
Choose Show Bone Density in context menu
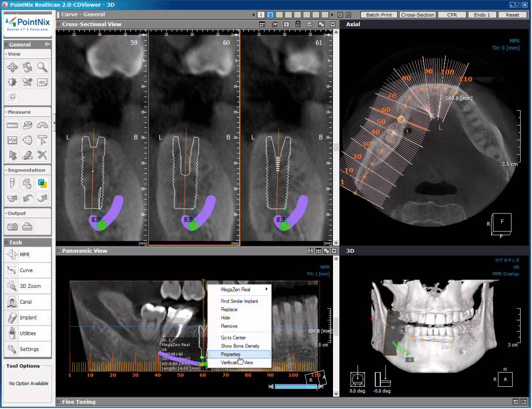(239, 346)
